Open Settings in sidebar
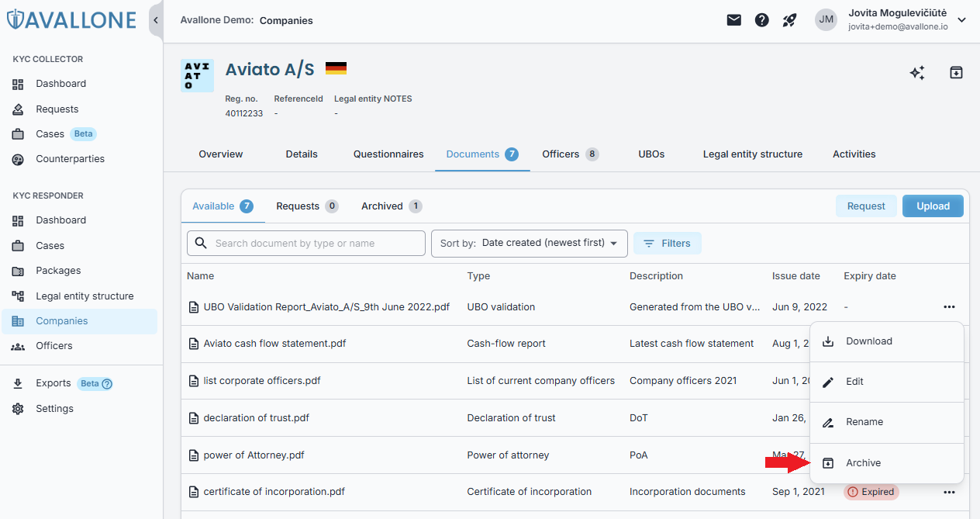980x519 pixels. click(x=54, y=409)
